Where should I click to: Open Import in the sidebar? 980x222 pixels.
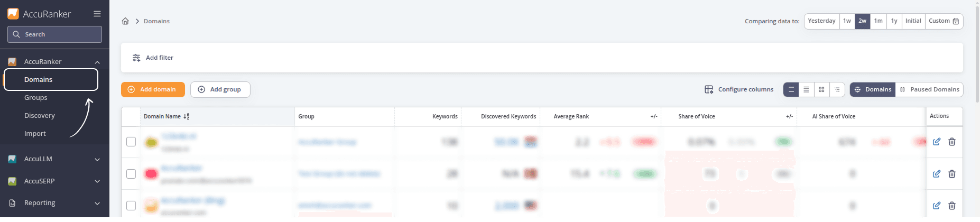coord(35,134)
